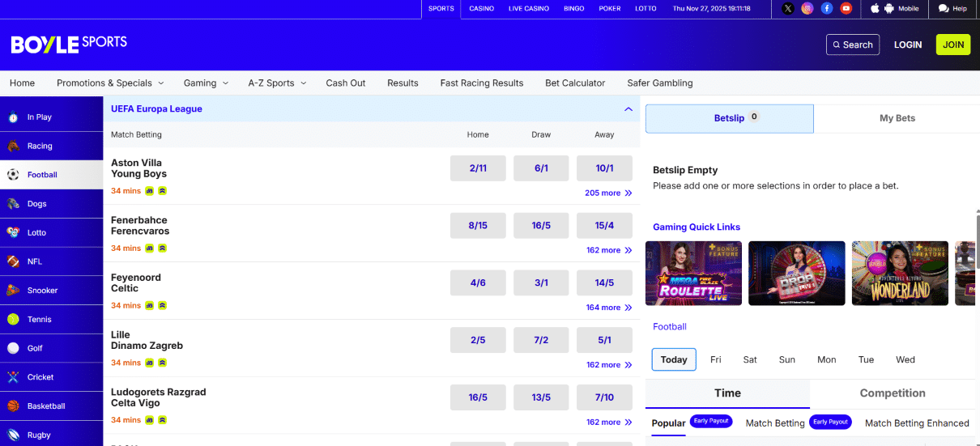Select the Racing horse icon
Image resolution: width=980 pixels, height=446 pixels.
coord(13,147)
